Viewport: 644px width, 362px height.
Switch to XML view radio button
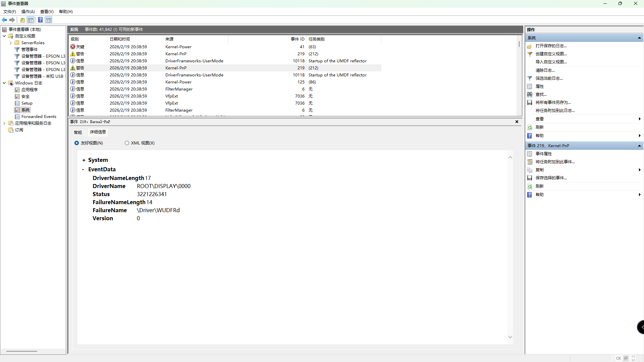[x=127, y=143]
